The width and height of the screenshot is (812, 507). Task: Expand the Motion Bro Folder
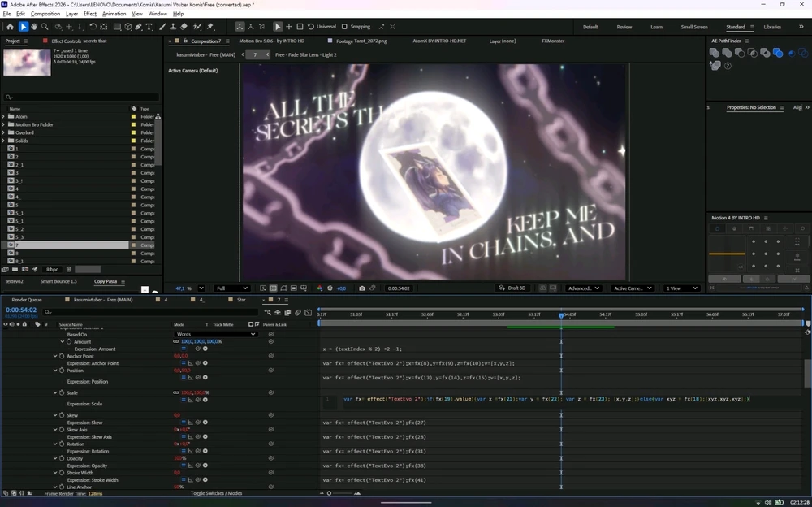[x=3, y=124]
